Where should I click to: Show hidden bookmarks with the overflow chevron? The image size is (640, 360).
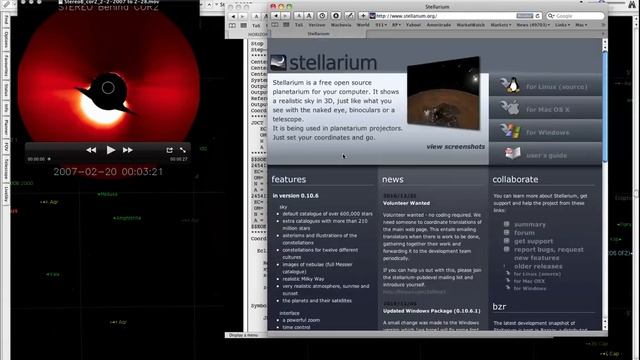click(x=603, y=25)
